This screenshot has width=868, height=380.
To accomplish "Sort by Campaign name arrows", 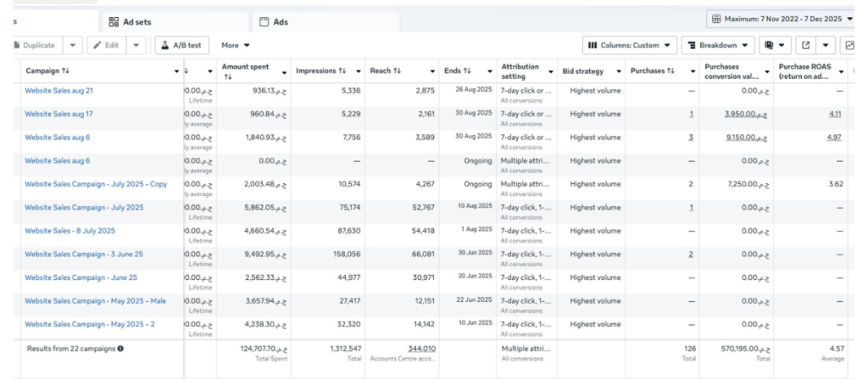I will pos(65,70).
